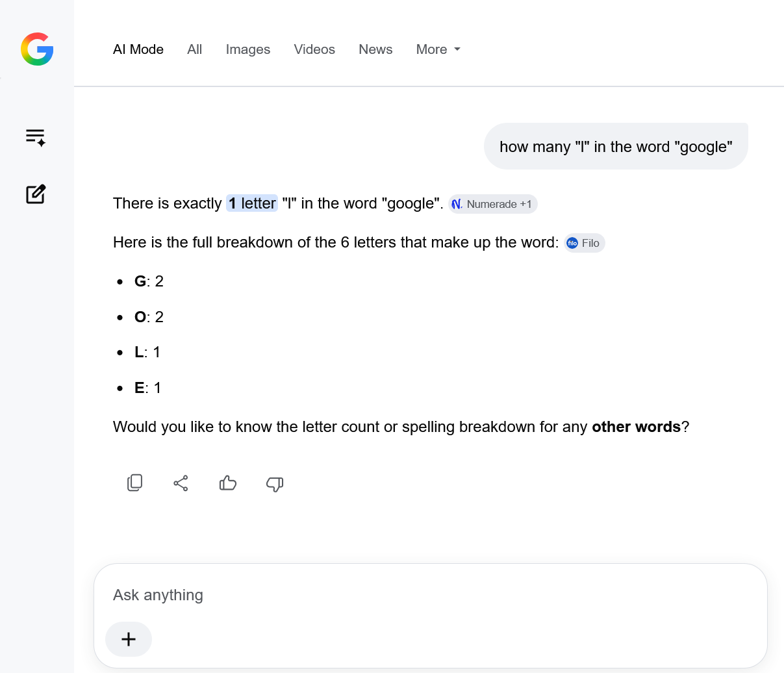The width and height of the screenshot is (784, 673).
Task: Copy the AI response
Action: click(134, 483)
